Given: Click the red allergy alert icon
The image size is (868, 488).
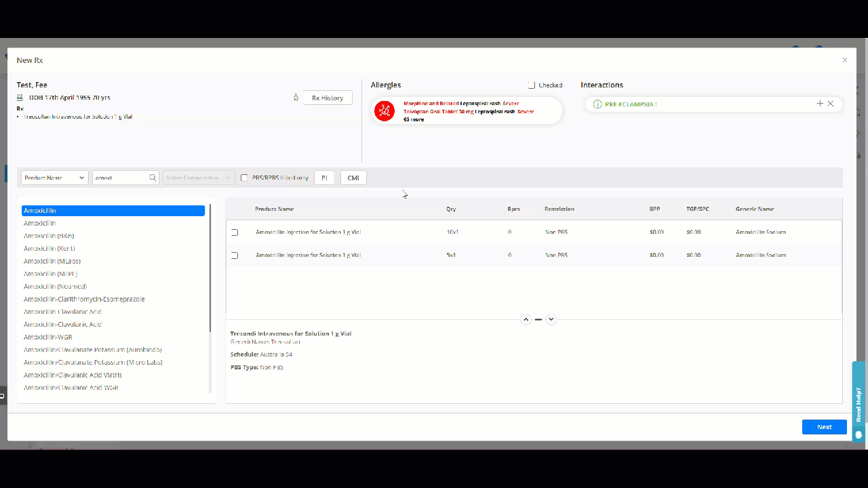Looking at the screenshot, I should click(384, 110).
